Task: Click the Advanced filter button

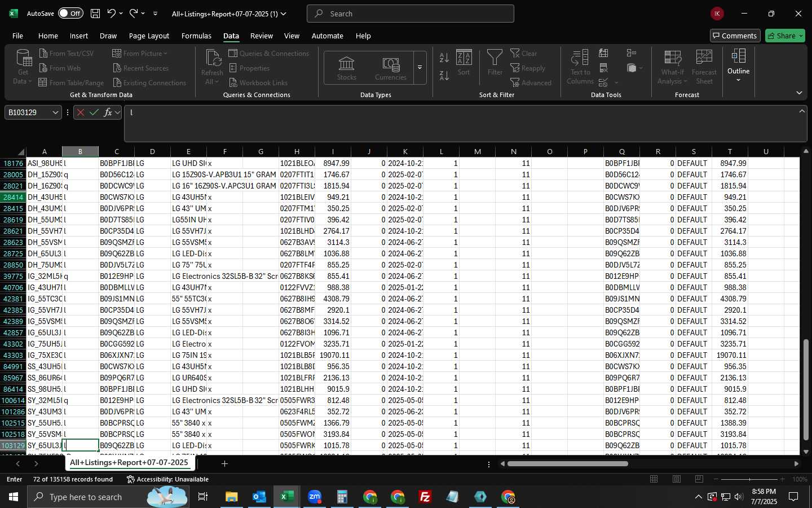Action: (531, 82)
